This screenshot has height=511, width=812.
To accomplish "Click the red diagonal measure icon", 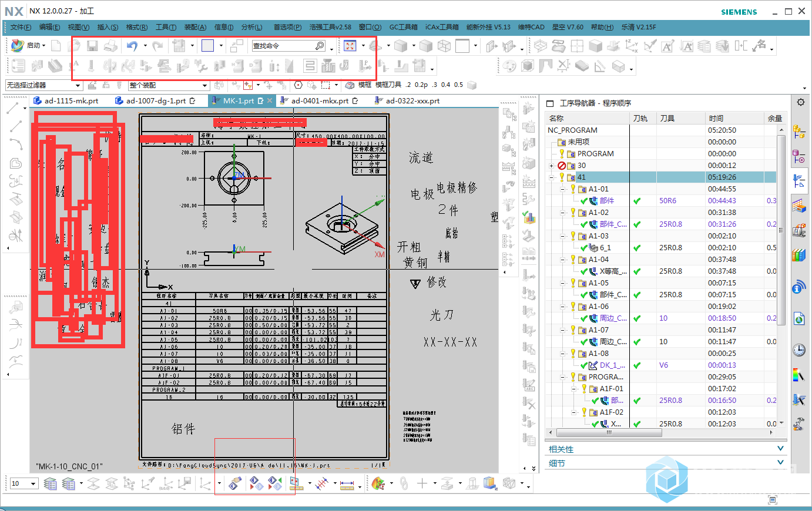I will coord(321,484).
